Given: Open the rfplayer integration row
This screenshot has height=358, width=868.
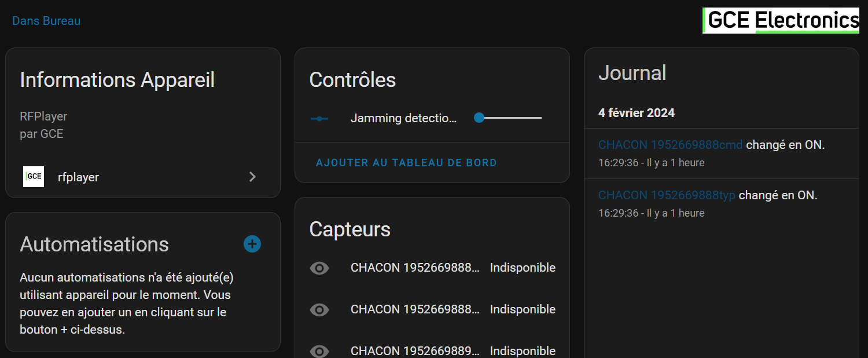Looking at the screenshot, I should (142, 177).
